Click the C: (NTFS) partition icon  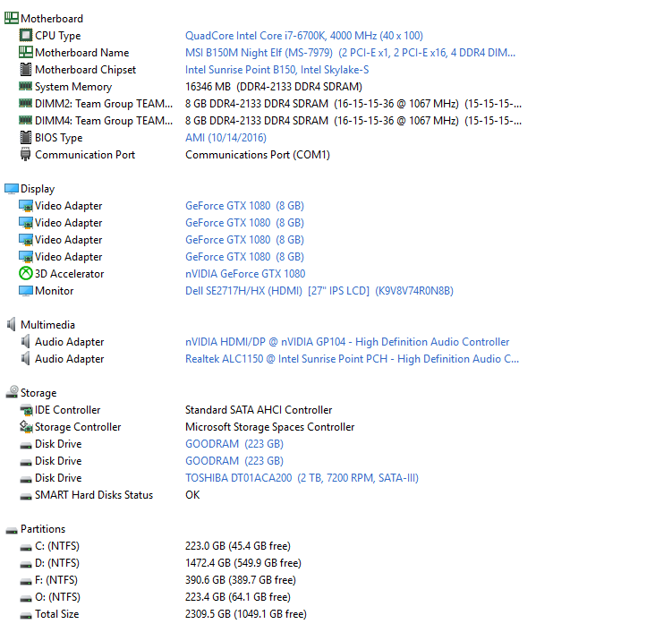26,548
